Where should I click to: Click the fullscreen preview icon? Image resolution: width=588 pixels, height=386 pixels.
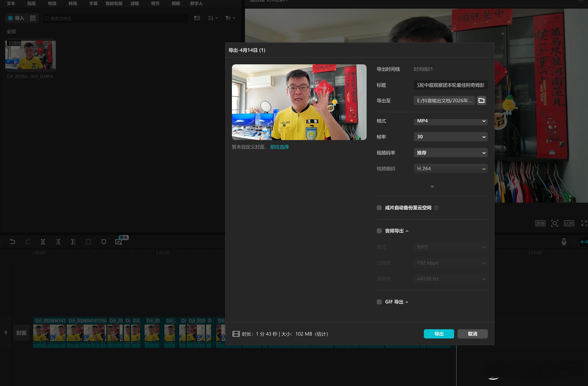point(584,223)
